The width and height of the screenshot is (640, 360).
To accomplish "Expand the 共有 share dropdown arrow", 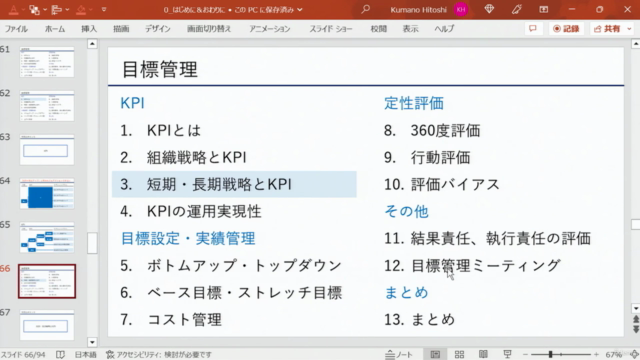I will pos(629,29).
